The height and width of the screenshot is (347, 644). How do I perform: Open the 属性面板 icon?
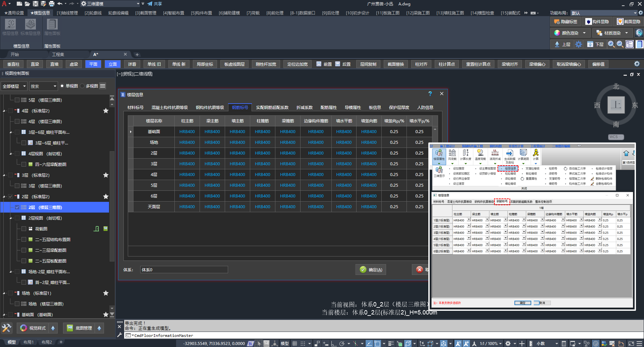click(x=52, y=25)
